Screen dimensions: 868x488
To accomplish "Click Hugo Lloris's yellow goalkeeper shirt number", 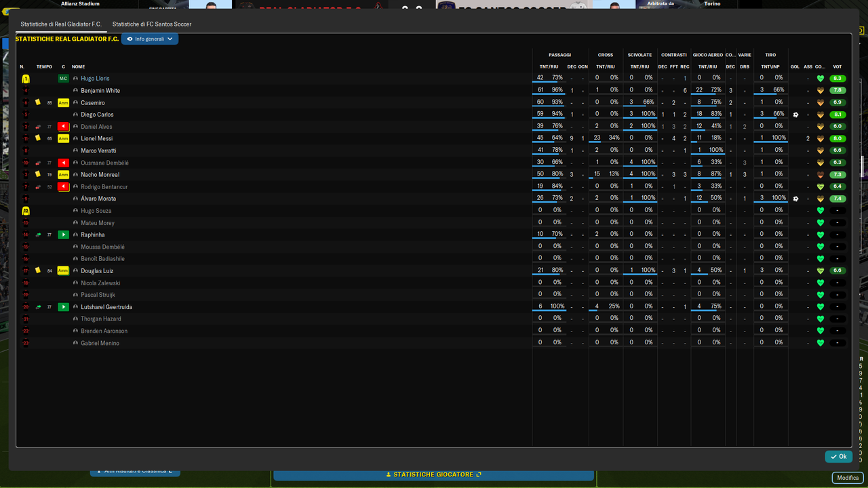I will (x=26, y=79).
